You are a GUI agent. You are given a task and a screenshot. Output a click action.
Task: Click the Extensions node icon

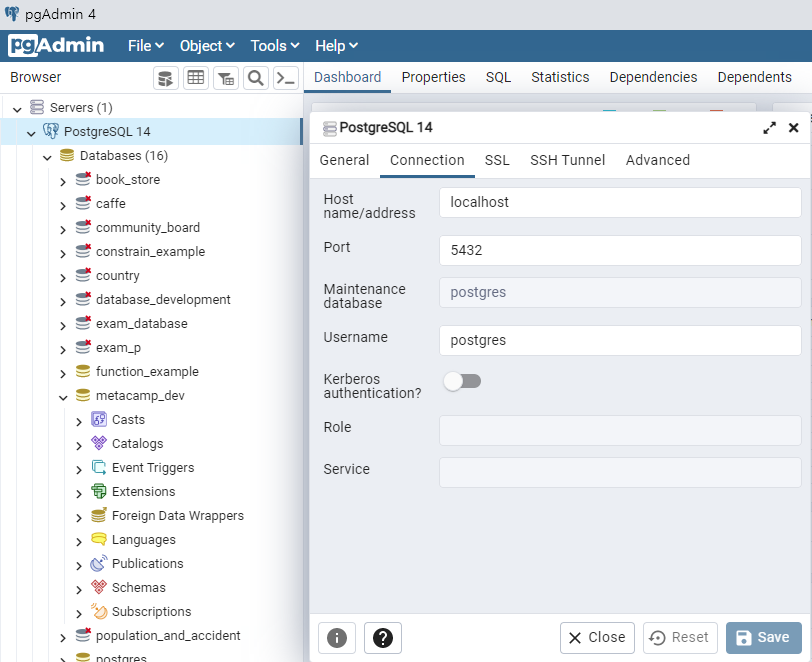coord(99,491)
